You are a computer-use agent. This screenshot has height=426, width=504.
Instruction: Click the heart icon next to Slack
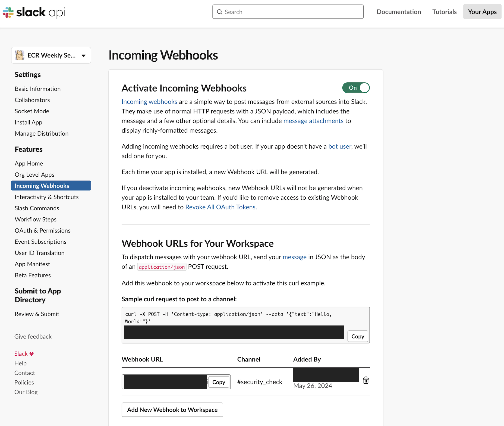pyautogui.click(x=31, y=354)
